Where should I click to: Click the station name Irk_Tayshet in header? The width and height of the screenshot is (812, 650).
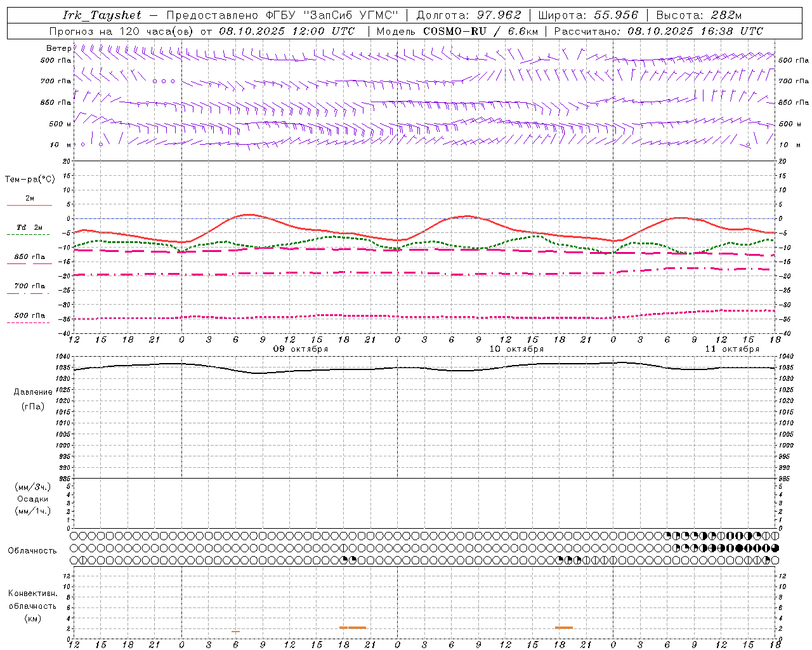(102, 15)
